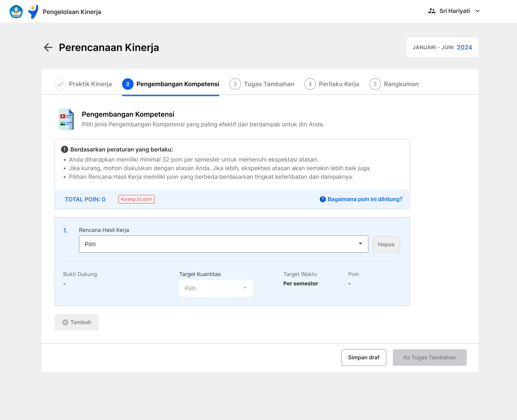The height and width of the screenshot is (420, 517).
Task: Open the Target Kuantitas Pilih dropdown
Action: point(216,288)
